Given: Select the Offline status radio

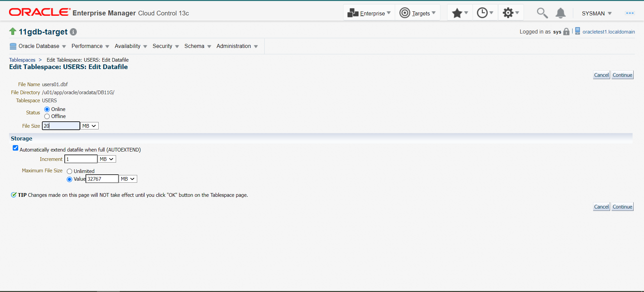Looking at the screenshot, I should click(47, 116).
